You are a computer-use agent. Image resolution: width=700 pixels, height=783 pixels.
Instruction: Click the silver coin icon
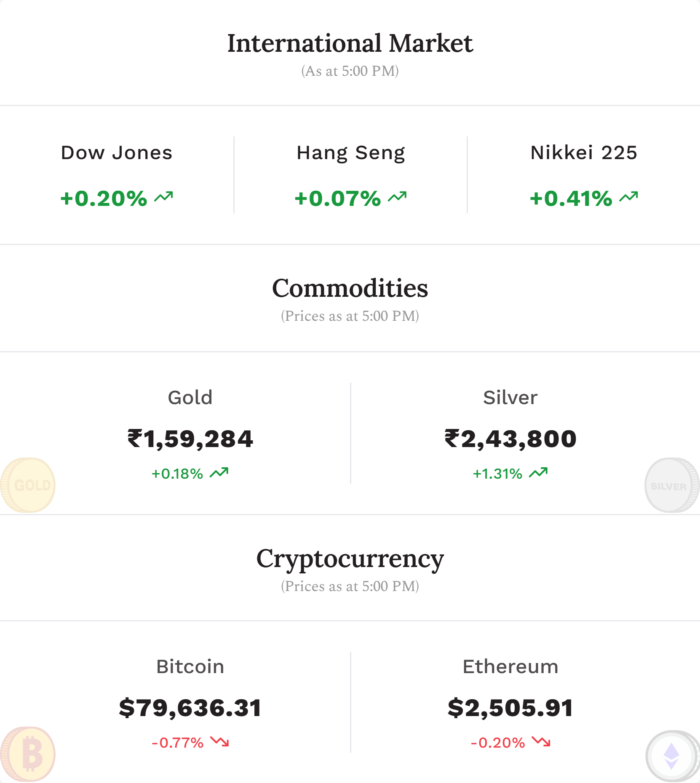pos(672,485)
